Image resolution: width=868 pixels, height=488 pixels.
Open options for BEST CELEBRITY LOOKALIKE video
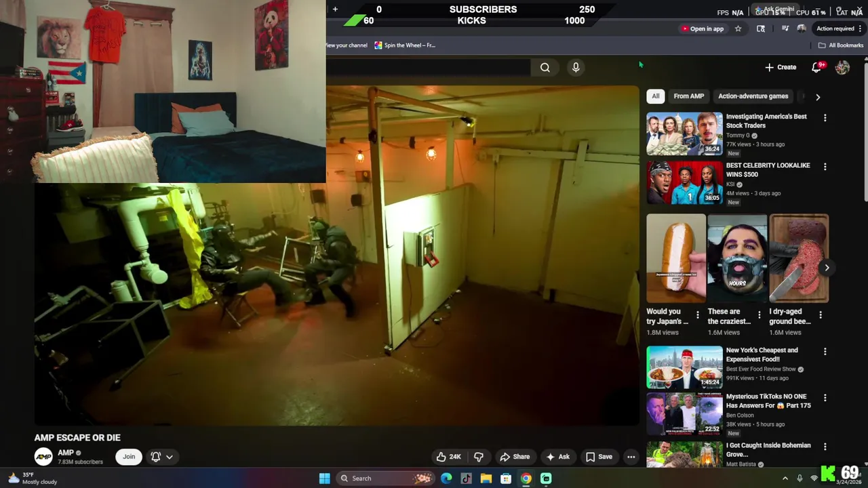[825, 167]
